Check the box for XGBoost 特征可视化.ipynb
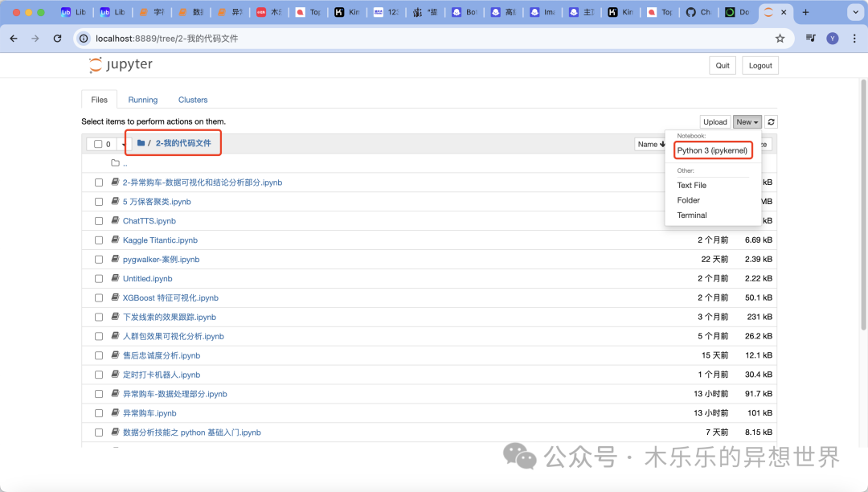 click(x=99, y=297)
